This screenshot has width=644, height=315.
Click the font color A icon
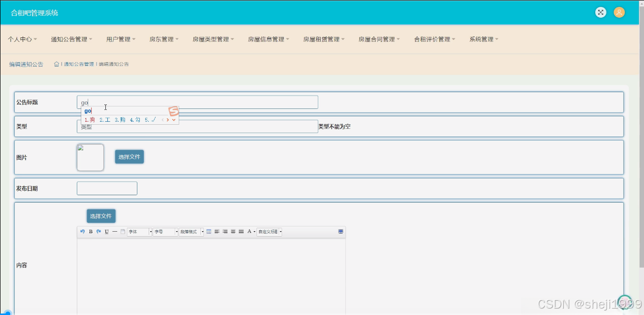click(249, 232)
